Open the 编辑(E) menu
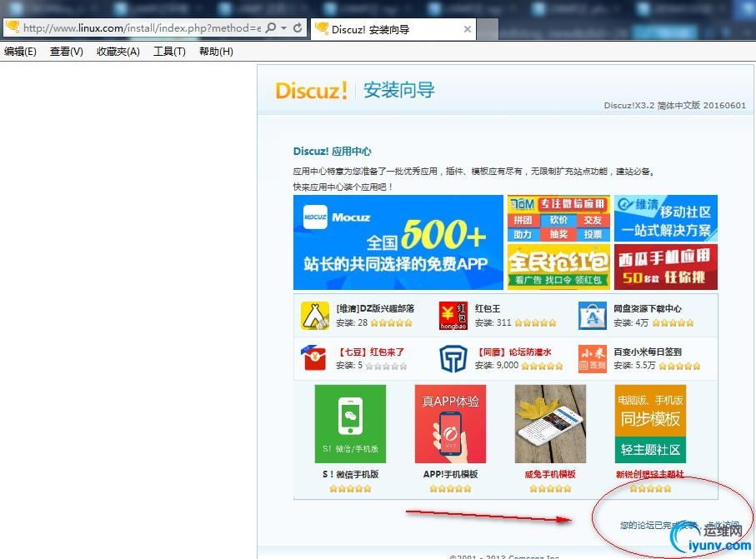 (x=20, y=51)
